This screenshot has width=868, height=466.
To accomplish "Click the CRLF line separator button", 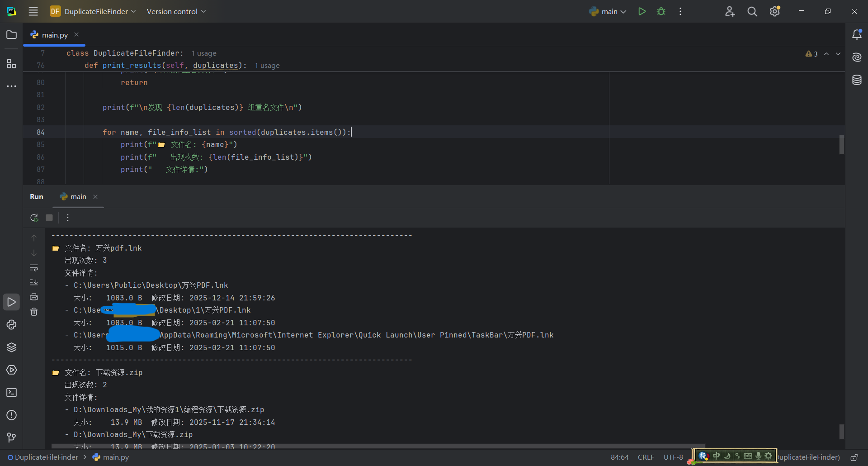I will (x=646, y=457).
